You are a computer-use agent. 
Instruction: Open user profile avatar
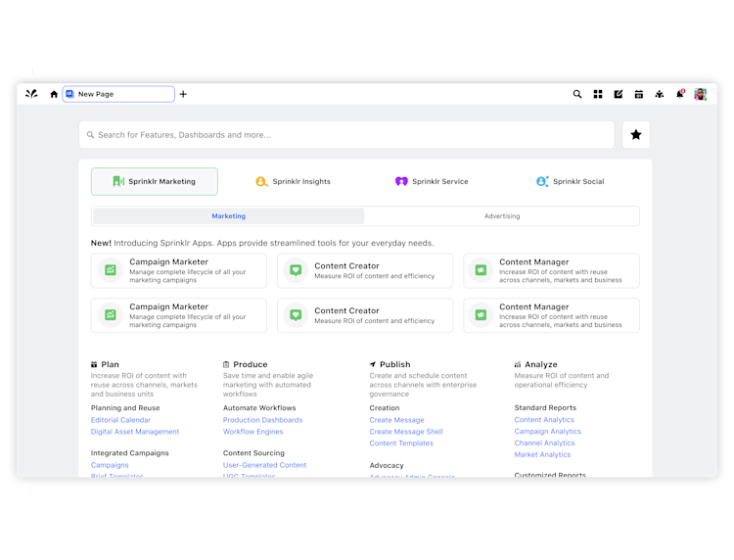(701, 94)
